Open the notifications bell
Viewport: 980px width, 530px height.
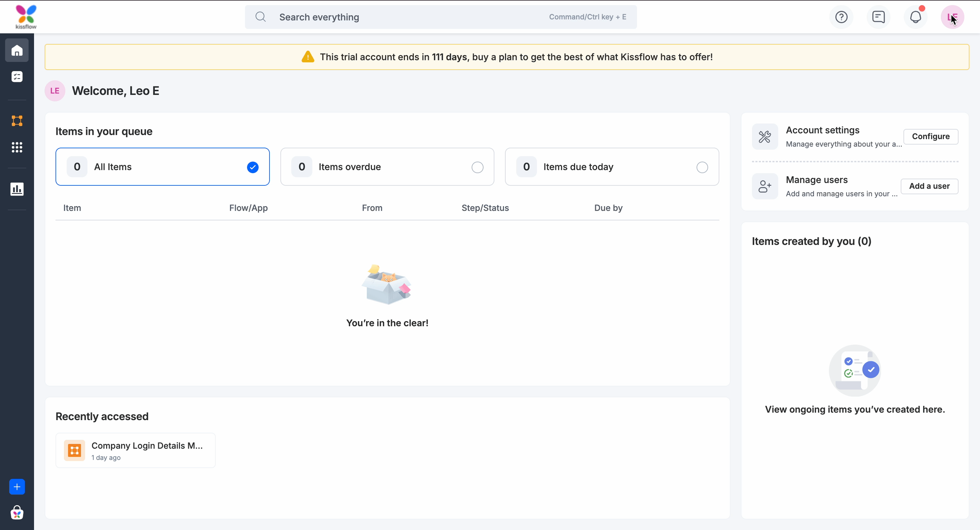(x=915, y=17)
